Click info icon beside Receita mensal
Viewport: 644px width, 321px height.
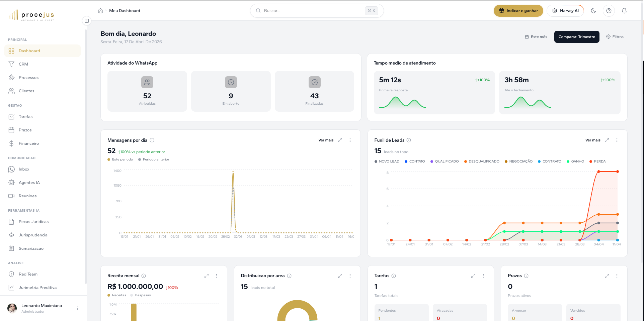point(144,276)
